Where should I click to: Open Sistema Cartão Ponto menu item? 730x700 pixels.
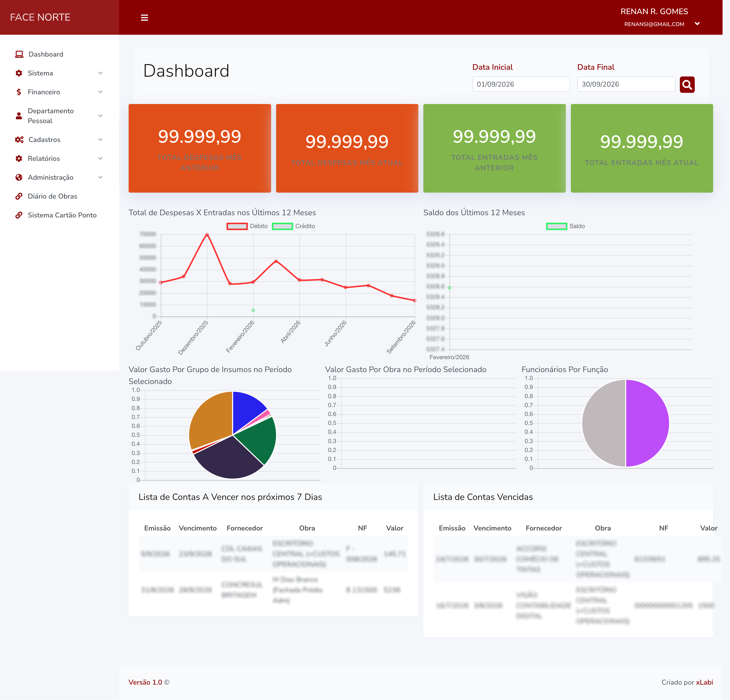tap(60, 215)
